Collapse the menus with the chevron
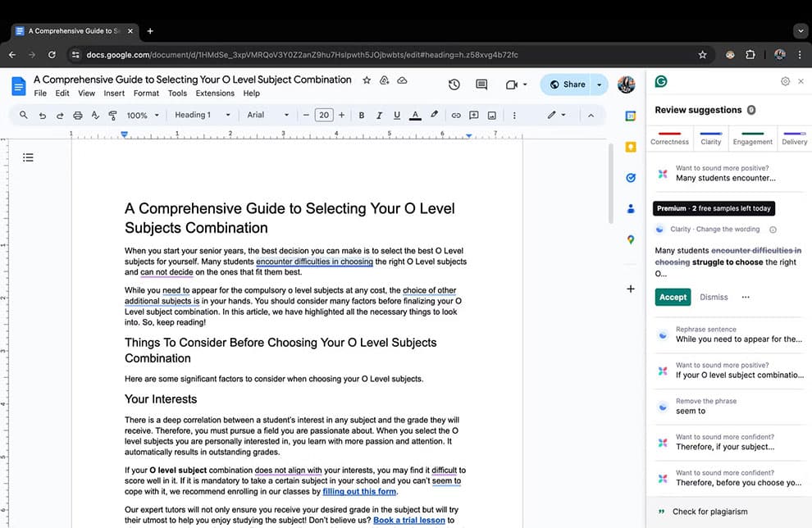This screenshot has height=528, width=812. coord(591,116)
